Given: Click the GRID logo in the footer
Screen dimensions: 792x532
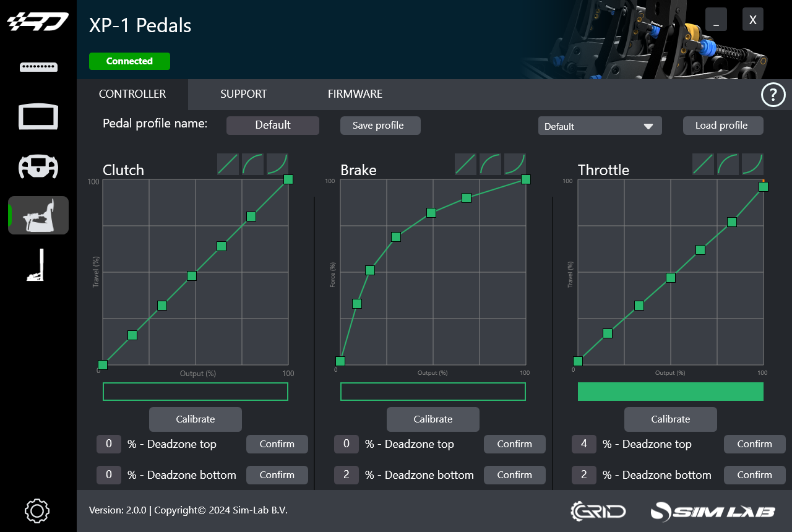Looking at the screenshot, I should [598, 512].
